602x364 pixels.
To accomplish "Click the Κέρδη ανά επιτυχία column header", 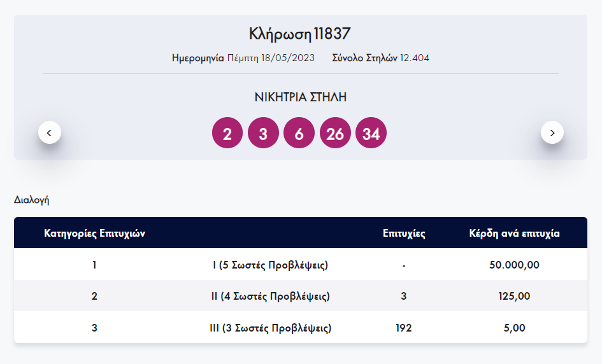I will click(514, 234).
